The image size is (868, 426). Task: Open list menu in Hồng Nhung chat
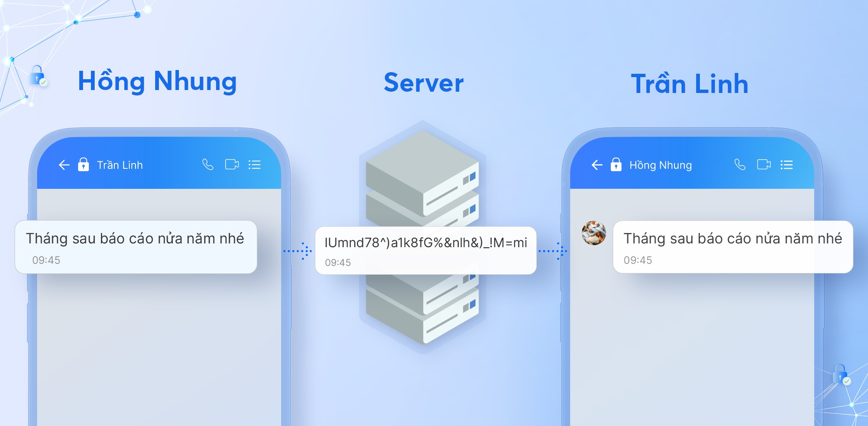[x=787, y=165]
